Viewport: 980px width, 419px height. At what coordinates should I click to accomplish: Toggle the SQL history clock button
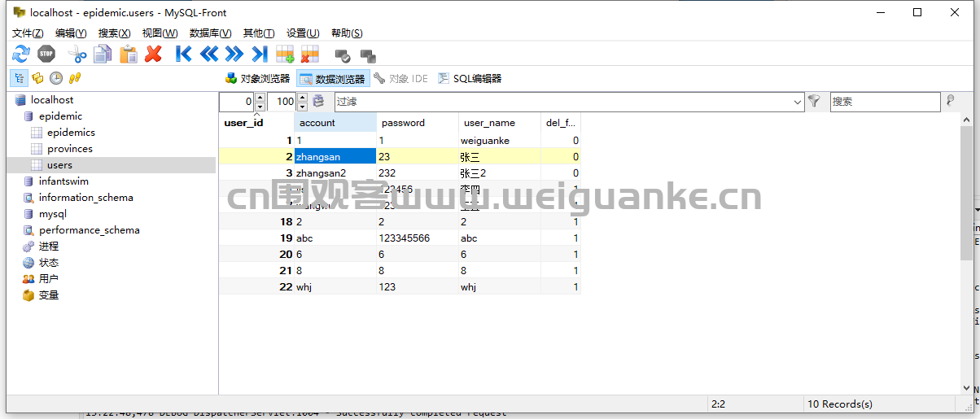[56, 78]
